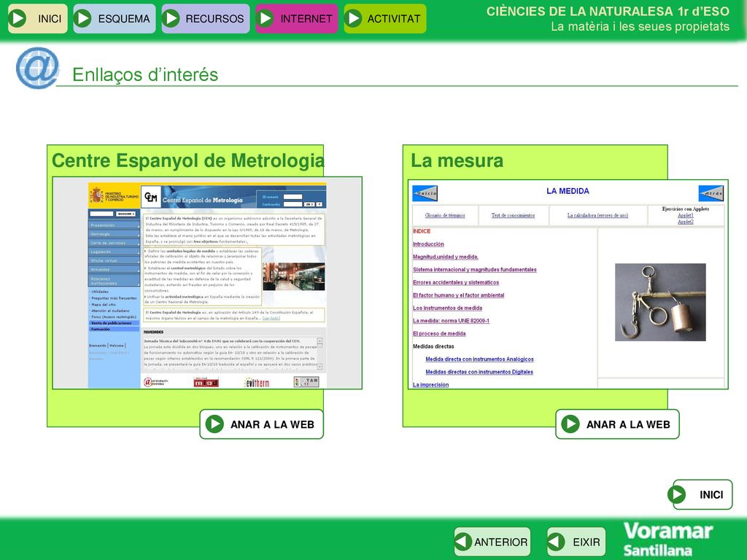Select the INTERNET tab
The width and height of the screenshot is (747, 560).
[x=297, y=18]
